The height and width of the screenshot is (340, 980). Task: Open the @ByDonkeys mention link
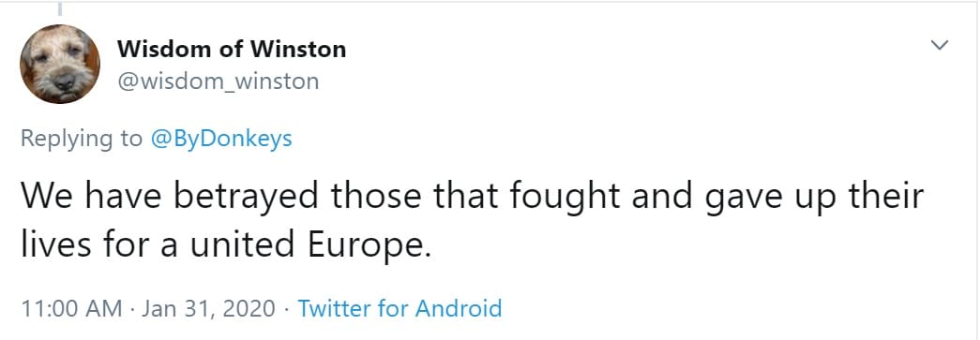pyautogui.click(x=221, y=139)
